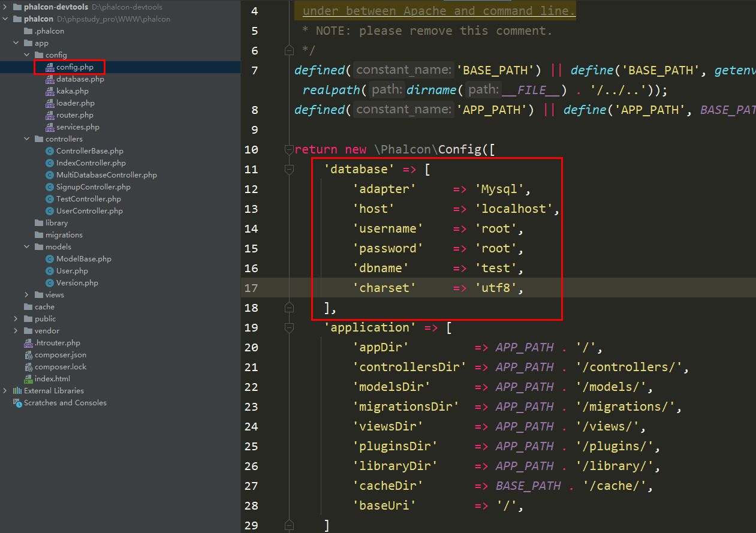Viewport: 756px width, 533px height.
Task: Click the PHP file icon beside database.php
Action: click(x=50, y=79)
